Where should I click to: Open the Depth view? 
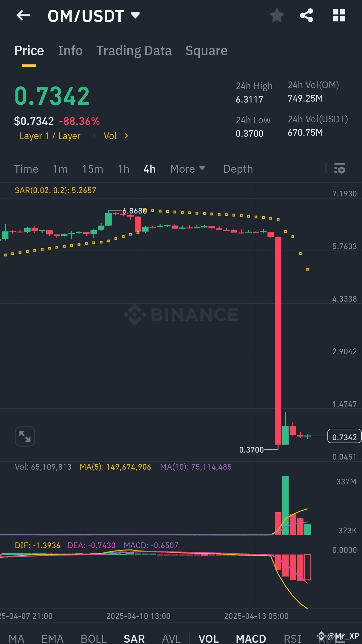click(238, 169)
